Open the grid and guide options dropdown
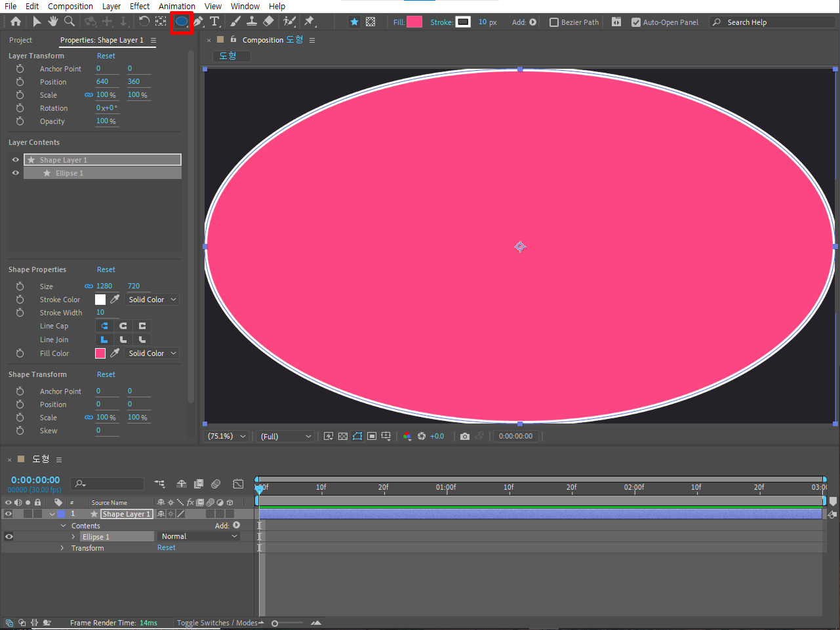The height and width of the screenshot is (630, 840). 386,436
